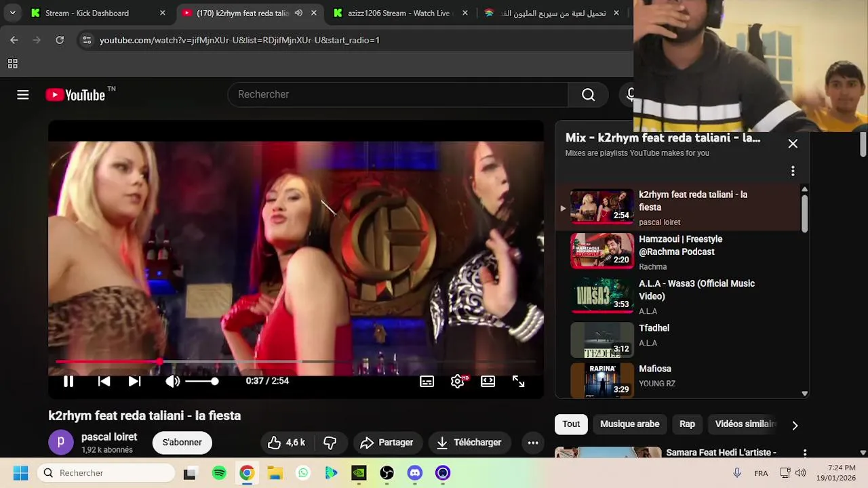
Task: Dislike the video
Action: 330,443
